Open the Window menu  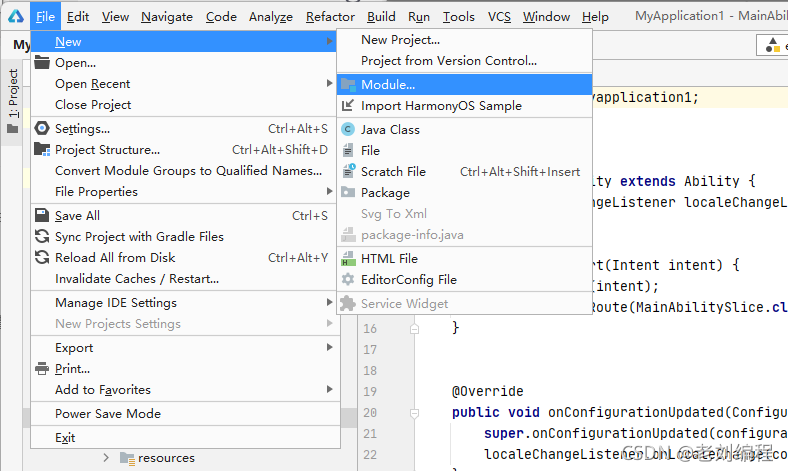[546, 17]
